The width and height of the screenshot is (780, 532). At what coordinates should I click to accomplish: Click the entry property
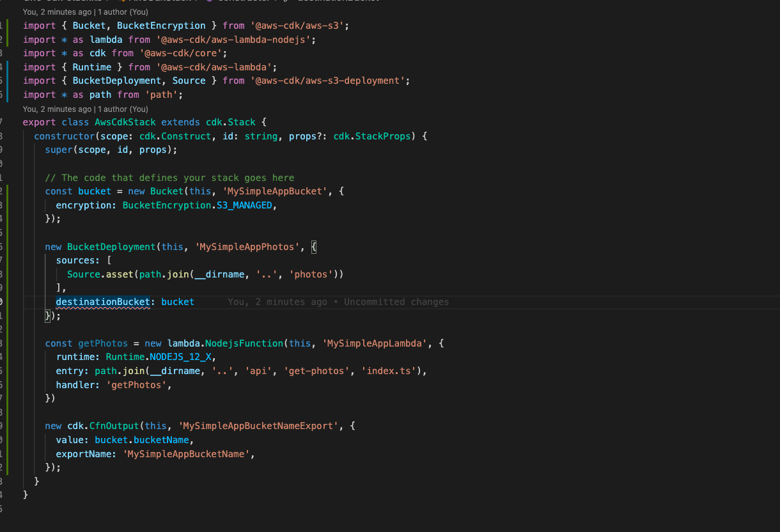pyautogui.click(x=70, y=371)
